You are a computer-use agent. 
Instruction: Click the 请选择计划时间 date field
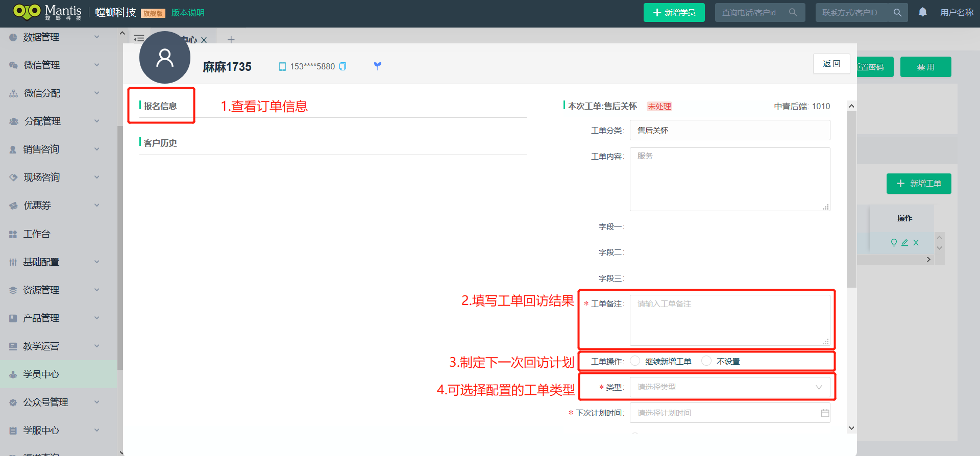pyautogui.click(x=730, y=413)
